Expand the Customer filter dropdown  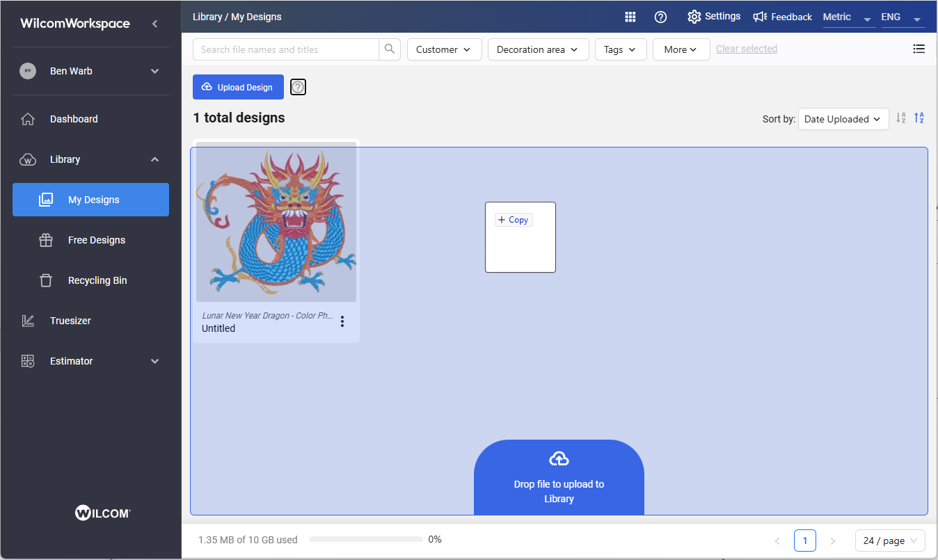point(444,49)
